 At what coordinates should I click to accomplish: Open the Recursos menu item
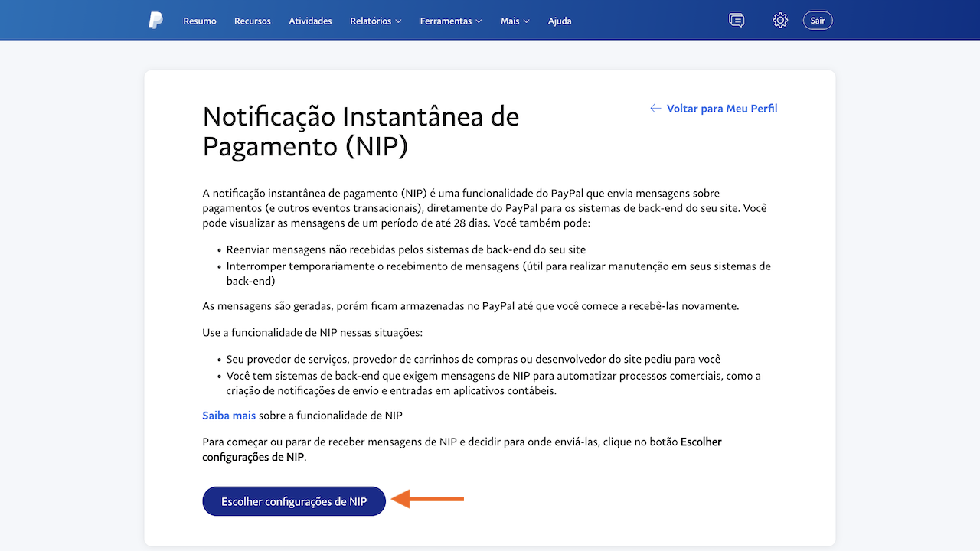pyautogui.click(x=253, y=21)
